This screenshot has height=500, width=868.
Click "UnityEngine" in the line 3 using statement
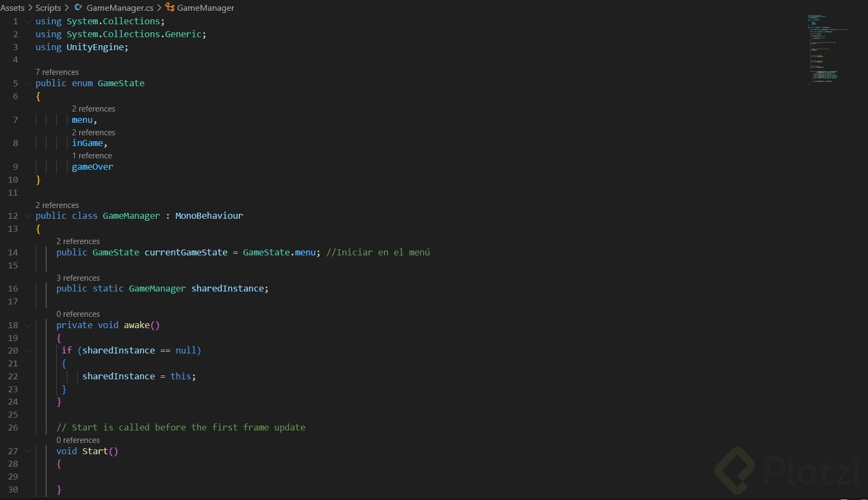(x=95, y=47)
